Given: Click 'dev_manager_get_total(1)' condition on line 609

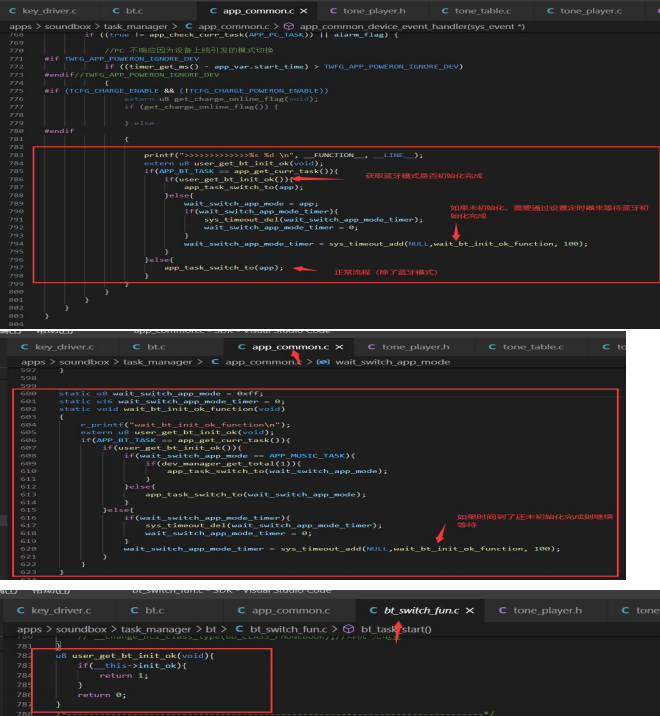Looking at the screenshot, I should pyautogui.click(x=223, y=464).
